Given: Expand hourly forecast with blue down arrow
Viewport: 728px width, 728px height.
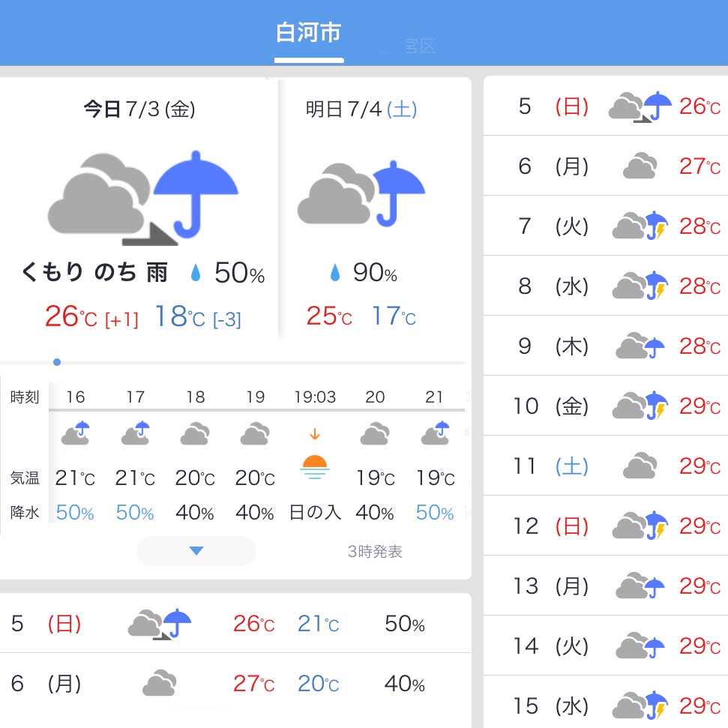Looking at the screenshot, I should click(x=196, y=550).
